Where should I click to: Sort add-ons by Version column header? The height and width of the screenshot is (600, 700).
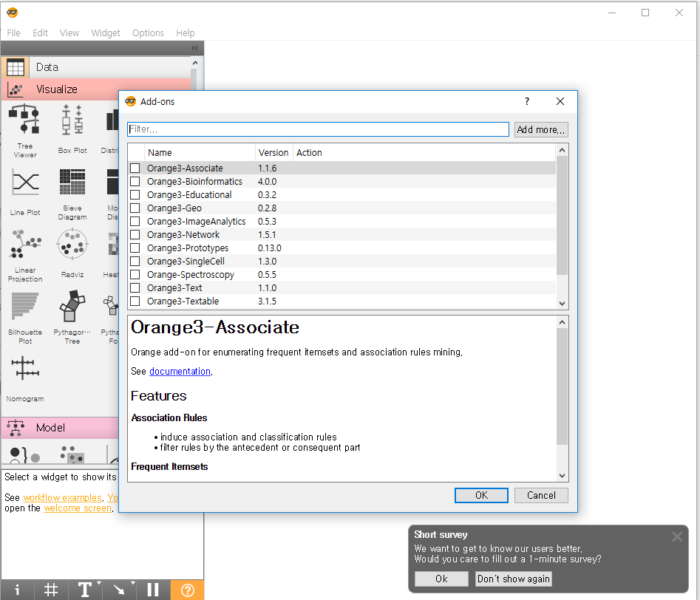pyautogui.click(x=273, y=153)
